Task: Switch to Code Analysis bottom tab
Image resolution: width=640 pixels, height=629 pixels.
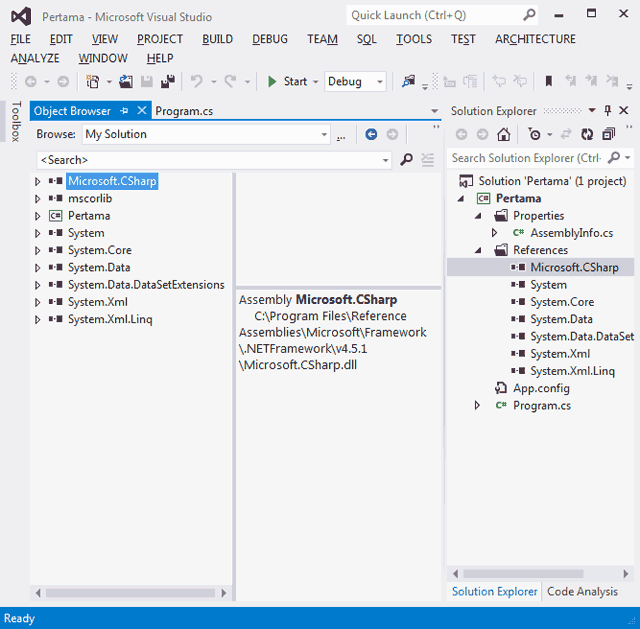Action: tap(582, 591)
